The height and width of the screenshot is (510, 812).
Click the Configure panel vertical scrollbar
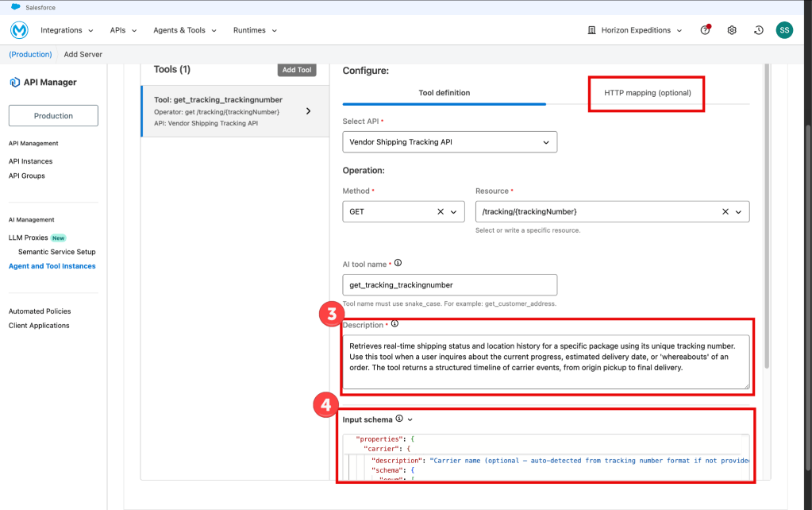coord(767,215)
